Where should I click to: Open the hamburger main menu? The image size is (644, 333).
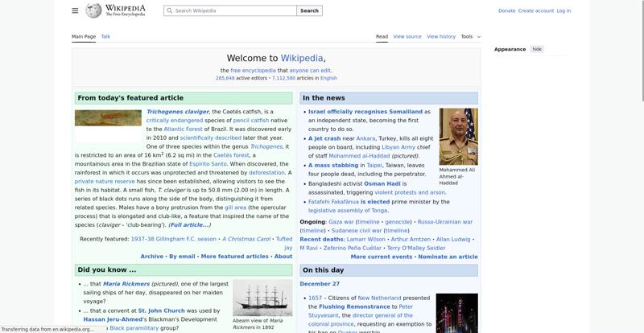tap(75, 10)
